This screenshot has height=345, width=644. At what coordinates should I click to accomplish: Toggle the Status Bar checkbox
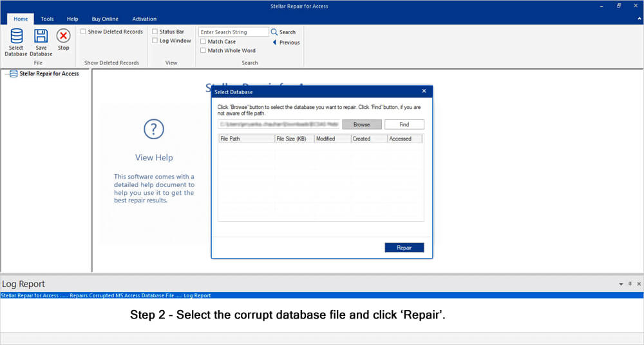coord(155,32)
